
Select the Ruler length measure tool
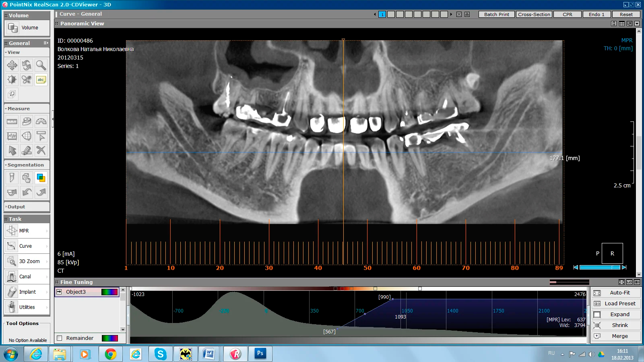point(12,121)
